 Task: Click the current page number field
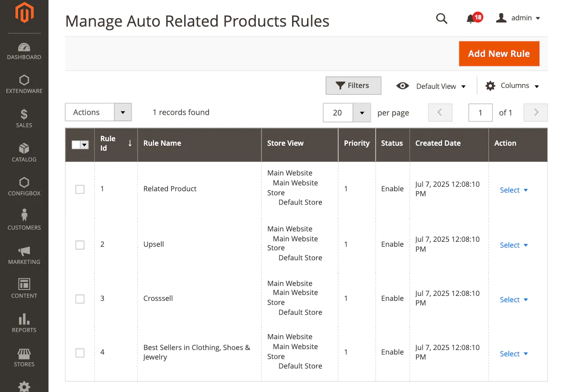pos(480,113)
